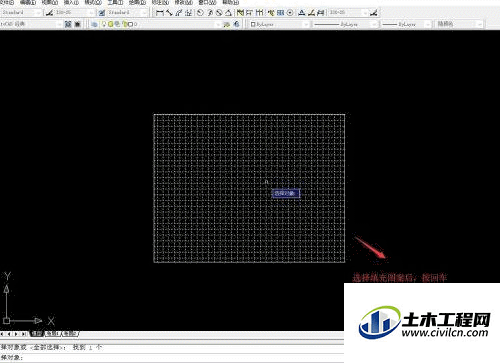Open the 工具 (Tools) menu

(x=115, y=2)
